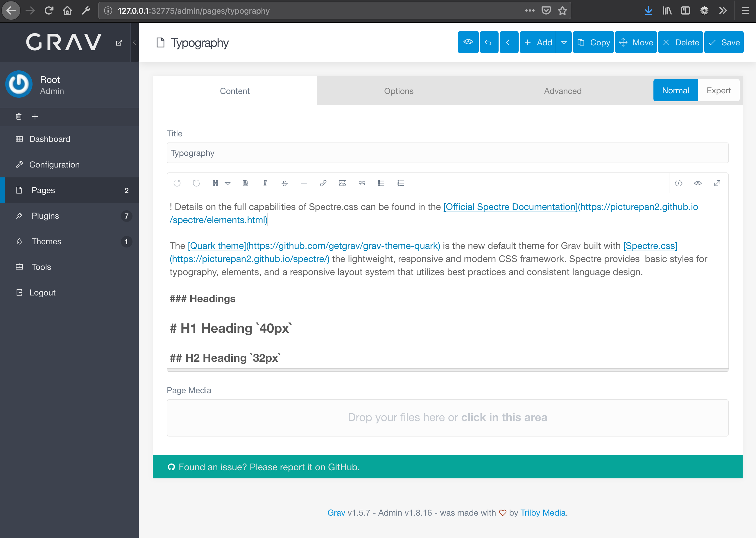Open the Add dropdown arrow

point(564,42)
